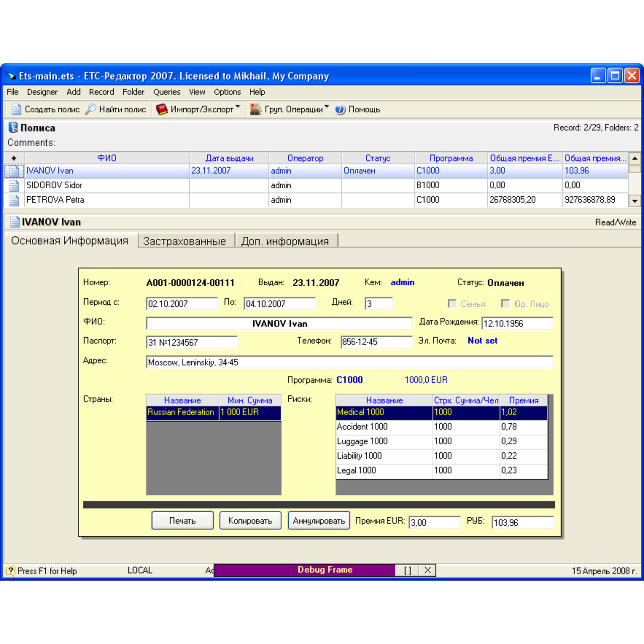Open the Help menu

coord(257,92)
